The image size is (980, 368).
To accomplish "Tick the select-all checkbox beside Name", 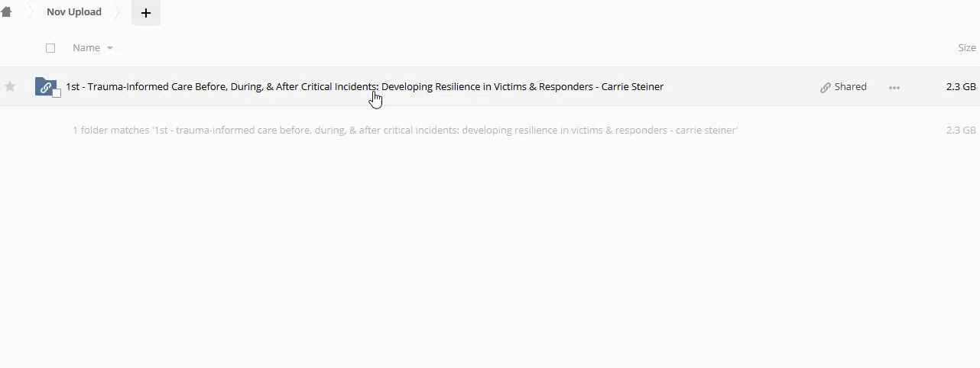I will (x=50, y=48).
